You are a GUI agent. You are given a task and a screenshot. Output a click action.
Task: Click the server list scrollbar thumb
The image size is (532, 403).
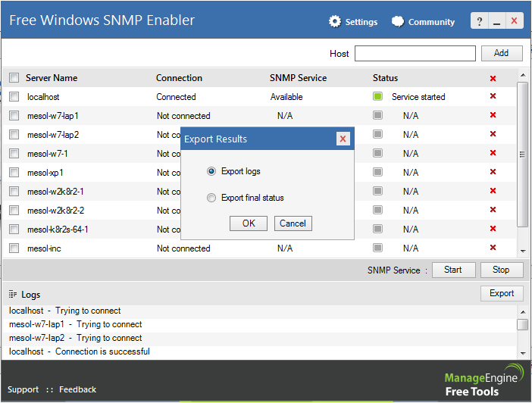pyautogui.click(x=522, y=155)
